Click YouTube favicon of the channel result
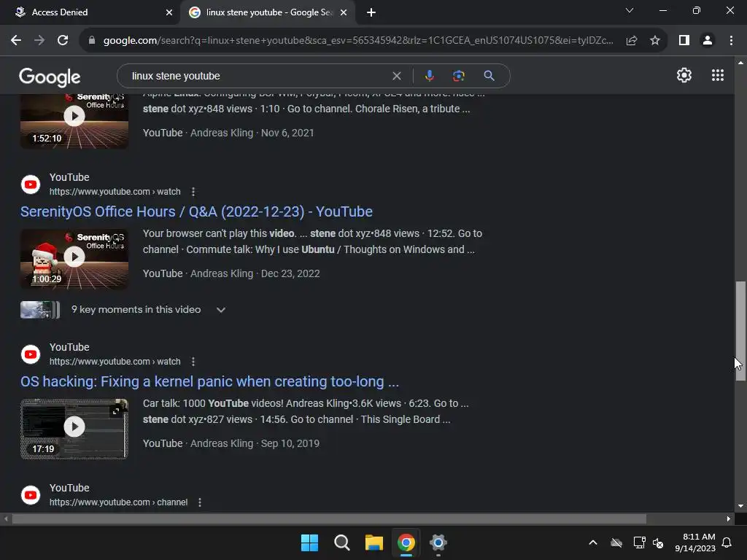This screenshot has width=747, height=560. [31, 495]
